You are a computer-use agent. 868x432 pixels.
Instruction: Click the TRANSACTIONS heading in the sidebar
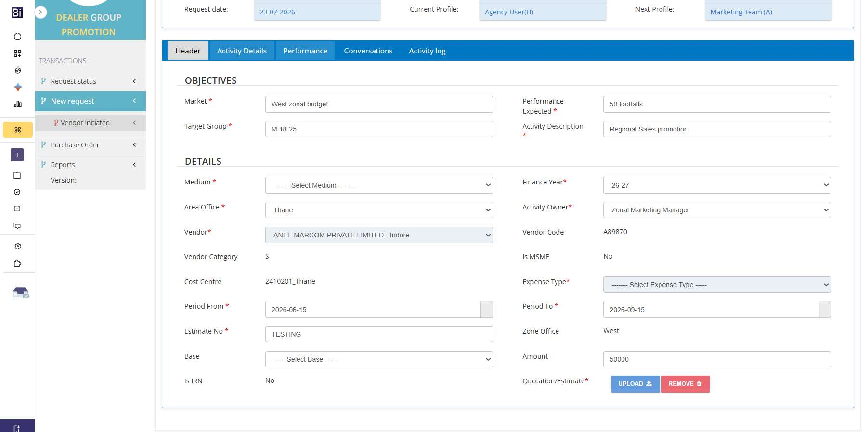pyautogui.click(x=63, y=61)
